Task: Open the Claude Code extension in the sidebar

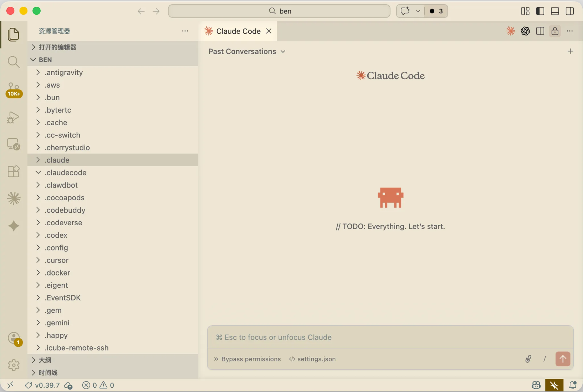Action: tap(14, 198)
